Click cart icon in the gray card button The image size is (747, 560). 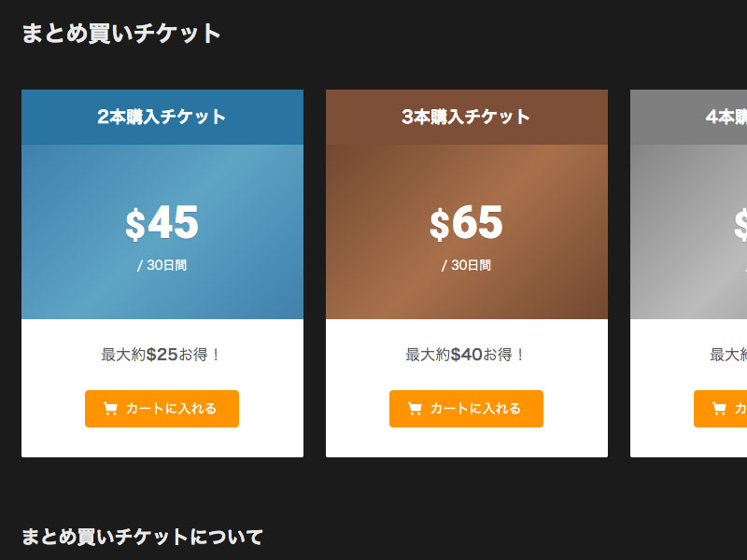(x=719, y=409)
